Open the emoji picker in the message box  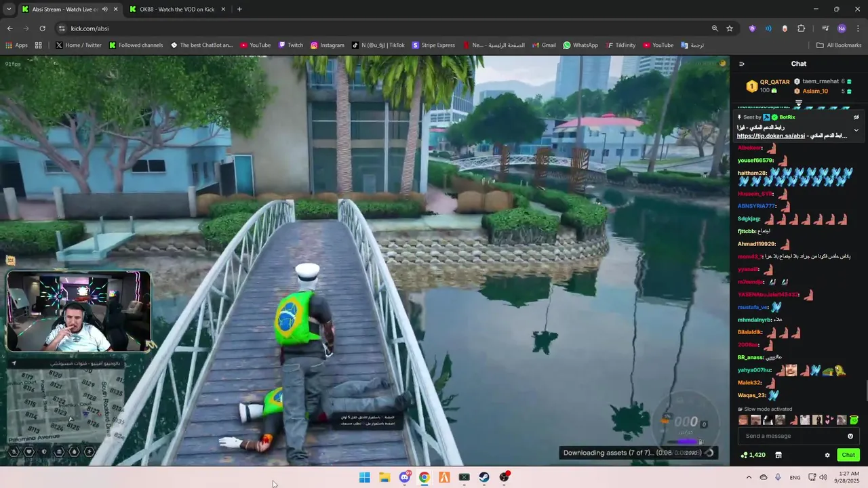[x=850, y=436]
